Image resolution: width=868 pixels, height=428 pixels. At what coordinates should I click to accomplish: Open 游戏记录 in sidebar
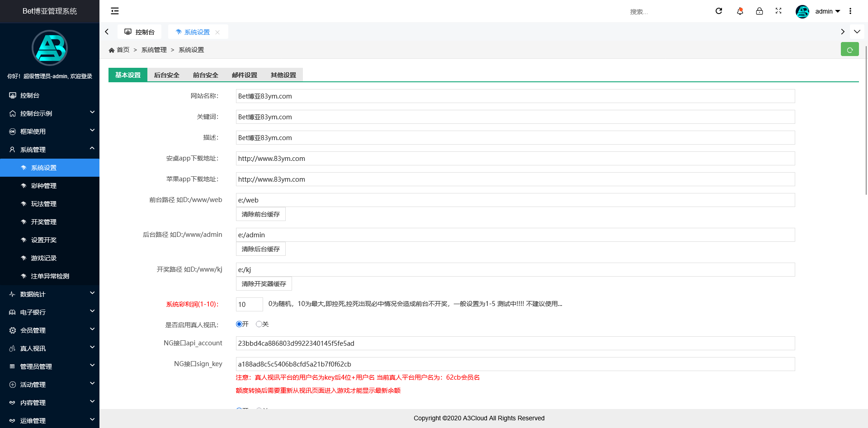click(50, 258)
